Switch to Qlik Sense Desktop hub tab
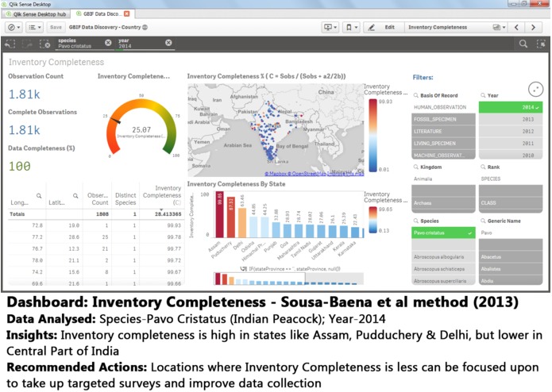 pyautogui.click(x=37, y=14)
